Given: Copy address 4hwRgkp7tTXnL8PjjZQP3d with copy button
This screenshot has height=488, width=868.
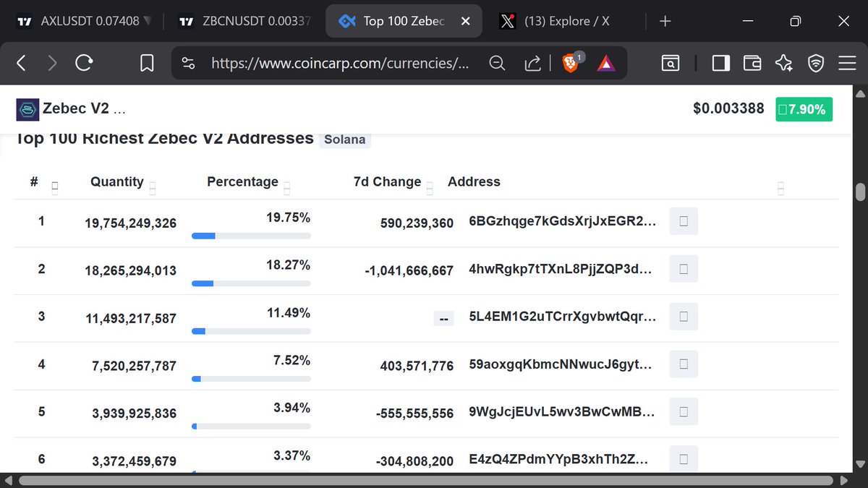Looking at the screenshot, I should tap(684, 269).
